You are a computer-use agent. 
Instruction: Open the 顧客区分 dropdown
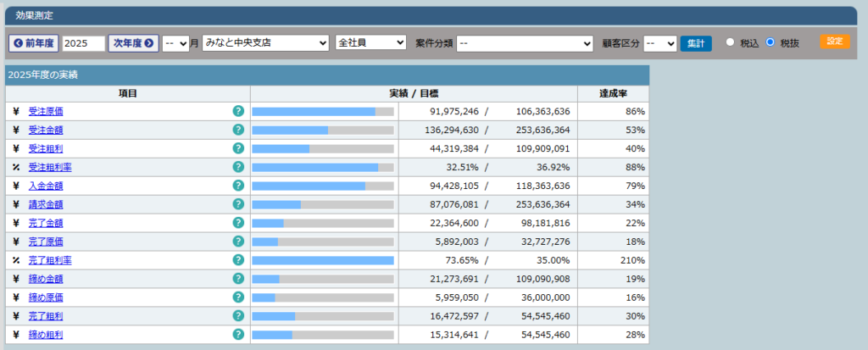(x=659, y=43)
